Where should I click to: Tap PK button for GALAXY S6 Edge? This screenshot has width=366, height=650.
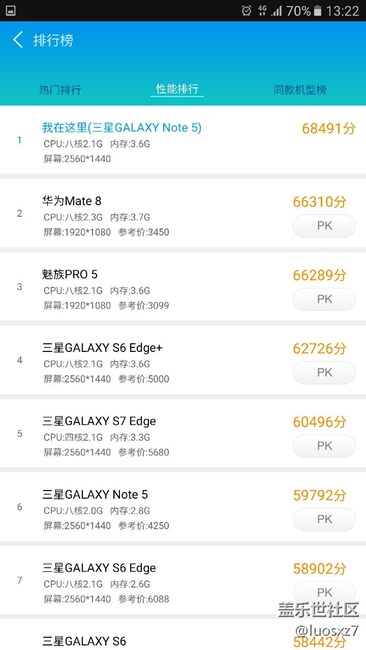[x=324, y=592]
